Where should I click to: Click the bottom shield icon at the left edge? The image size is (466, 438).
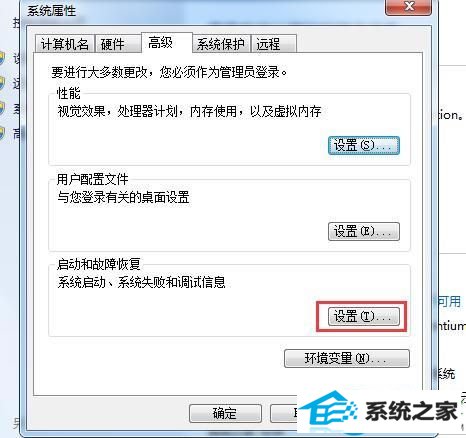1,133
